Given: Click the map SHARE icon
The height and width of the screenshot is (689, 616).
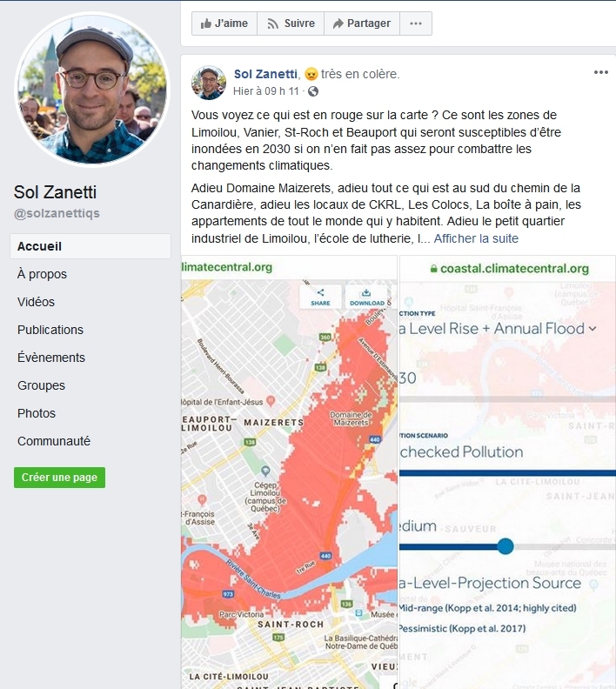Looking at the screenshot, I should [x=320, y=297].
